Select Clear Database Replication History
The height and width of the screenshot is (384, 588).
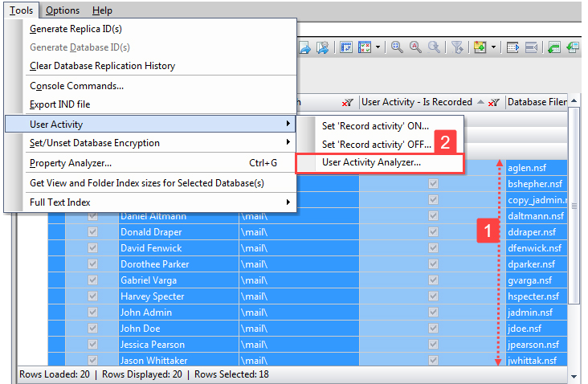[102, 66]
